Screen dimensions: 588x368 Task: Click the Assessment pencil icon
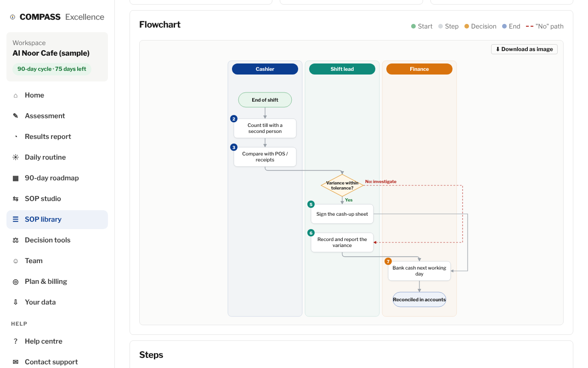[16, 116]
